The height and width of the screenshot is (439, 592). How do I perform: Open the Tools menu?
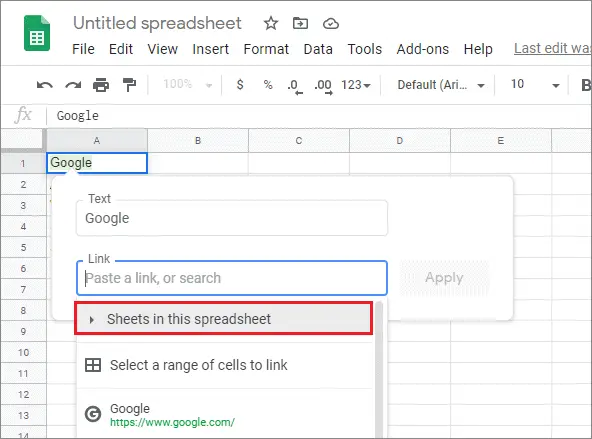coord(365,49)
